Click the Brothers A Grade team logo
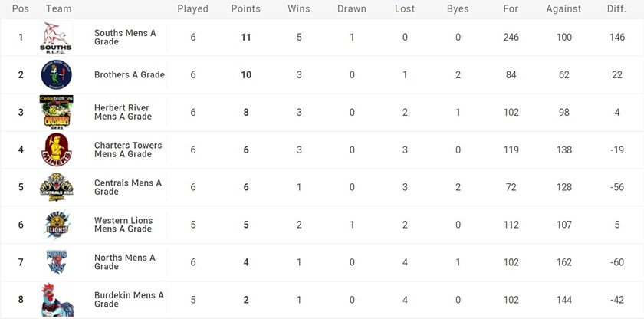Screen dimensions: 644x319 pos(56,74)
